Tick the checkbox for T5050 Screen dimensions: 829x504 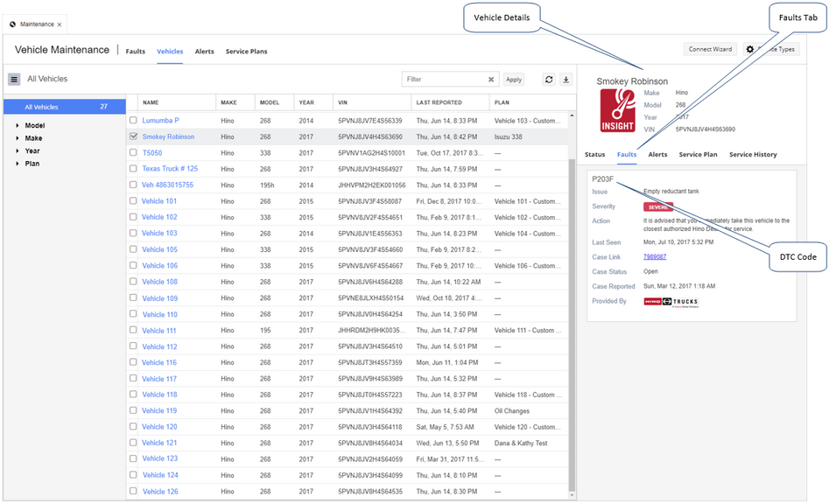click(x=133, y=152)
